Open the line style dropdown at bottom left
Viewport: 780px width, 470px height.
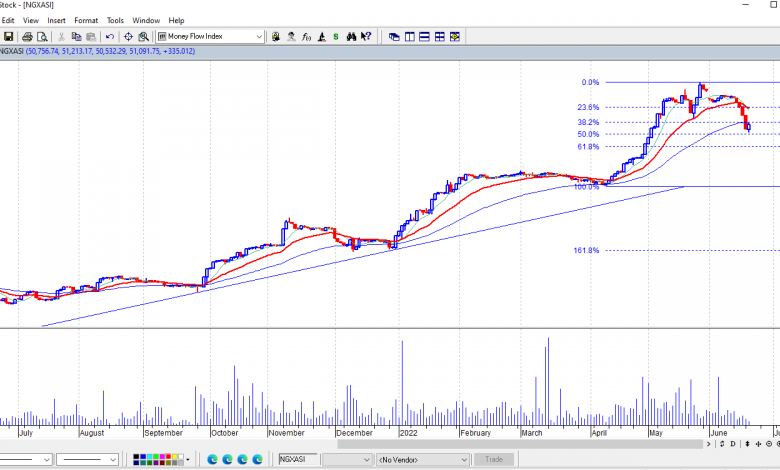[x=47, y=459]
